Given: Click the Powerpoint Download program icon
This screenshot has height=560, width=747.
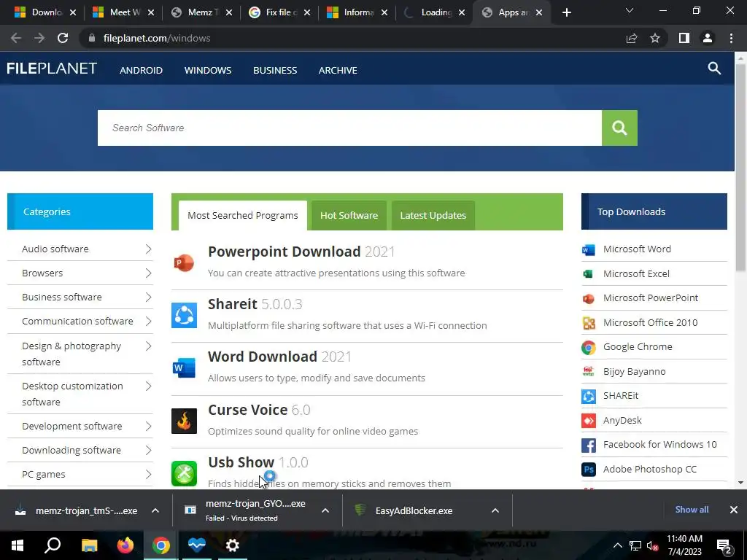Looking at the screenshot, I should click(x=184, y=262).
